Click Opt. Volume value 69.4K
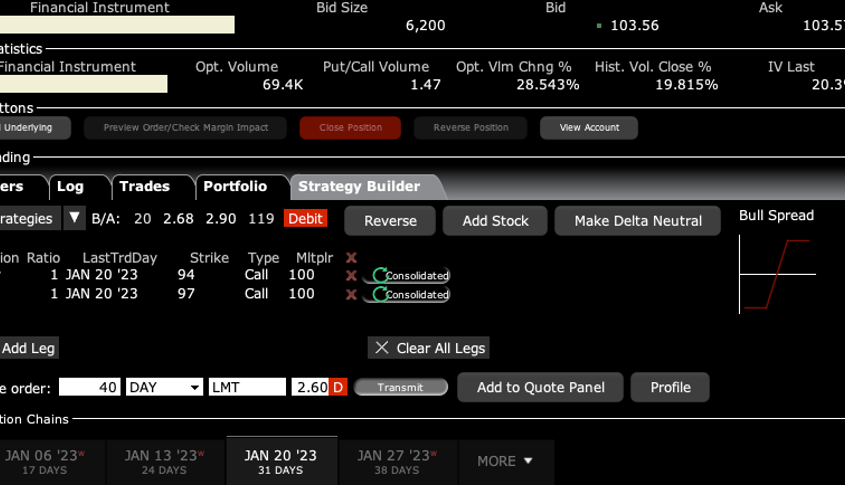Image resolution: width=845 pixels, height=486 pixels. pyautogui.click(x=282, y=85)
